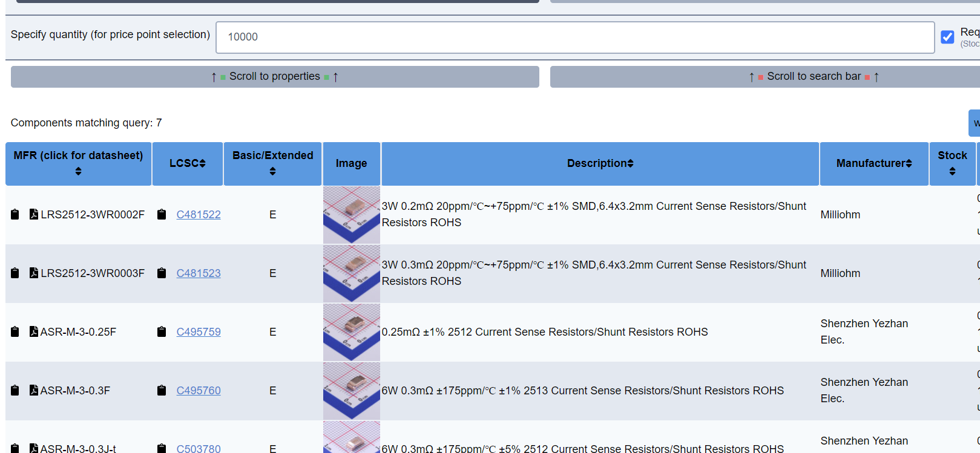Select 0.25mΩ ±1% 2512 description text
980x453 pixels.
pyautogui.click(x=545, y=332)
